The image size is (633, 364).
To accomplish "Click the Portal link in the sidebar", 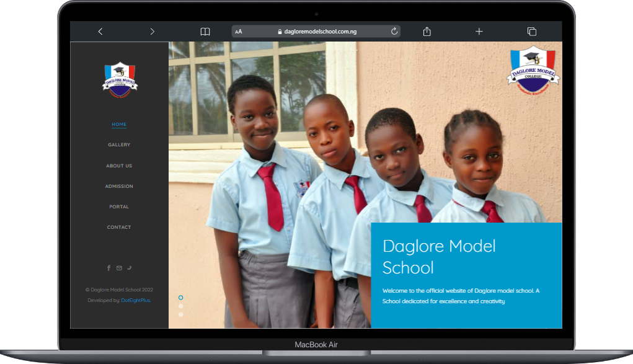I will [119, 207].
